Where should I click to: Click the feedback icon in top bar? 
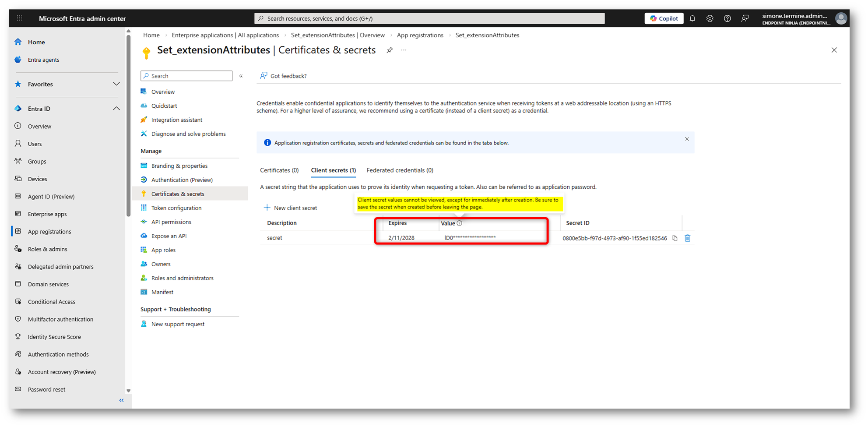point(745,18)
